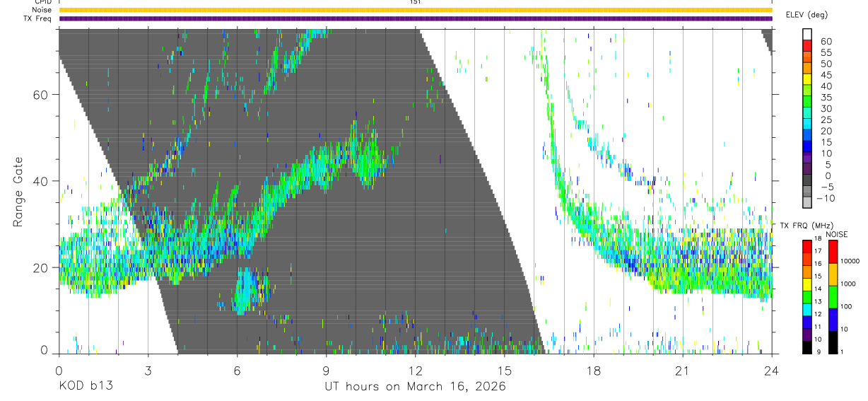Click the red 17–18 MHz TX FRQ segment
This screenshot has height=401, width=868.
pyautogui.click(x=807, y=246)
